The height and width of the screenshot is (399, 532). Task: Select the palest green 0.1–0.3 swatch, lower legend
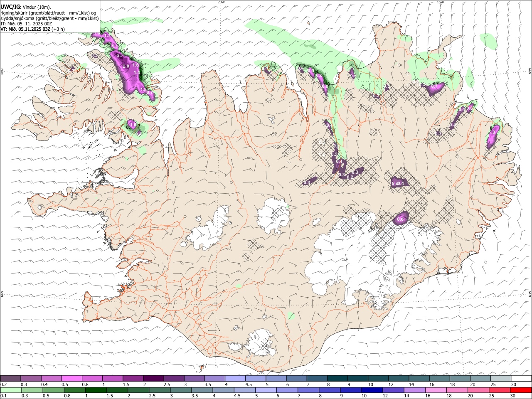click(x=11, y=390)
